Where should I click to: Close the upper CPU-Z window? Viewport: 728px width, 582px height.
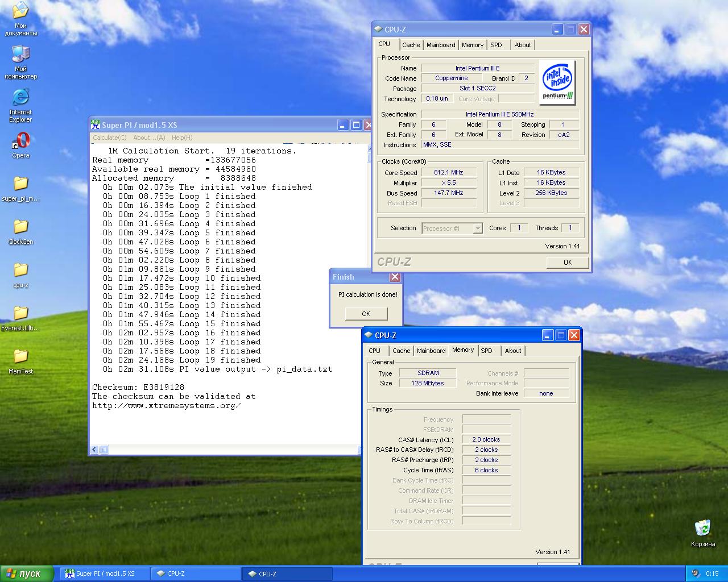[x=584, y=30]
